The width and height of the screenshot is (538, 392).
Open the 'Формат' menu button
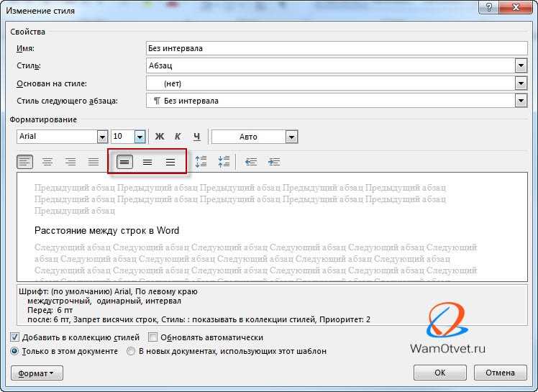pyautogui.click(x=37, y=373)
